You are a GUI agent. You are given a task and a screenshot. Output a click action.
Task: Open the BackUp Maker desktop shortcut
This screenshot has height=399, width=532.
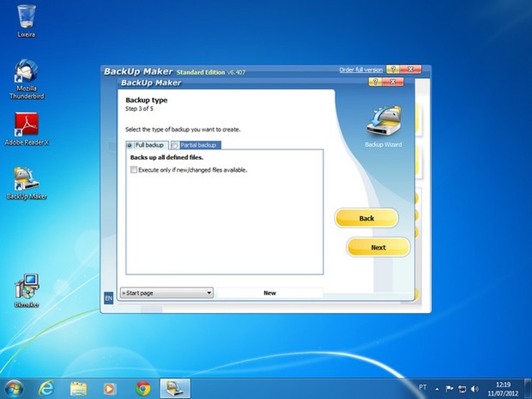[x=26, y=179]
